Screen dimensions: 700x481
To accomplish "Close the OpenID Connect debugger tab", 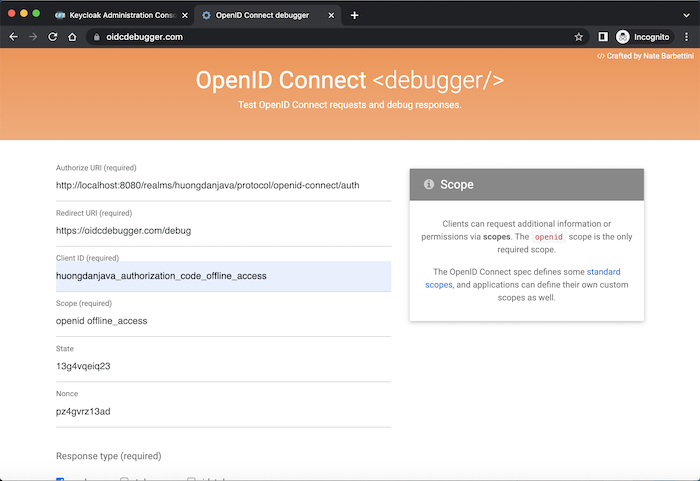I will pyautogui.click(x=331, y=15).
